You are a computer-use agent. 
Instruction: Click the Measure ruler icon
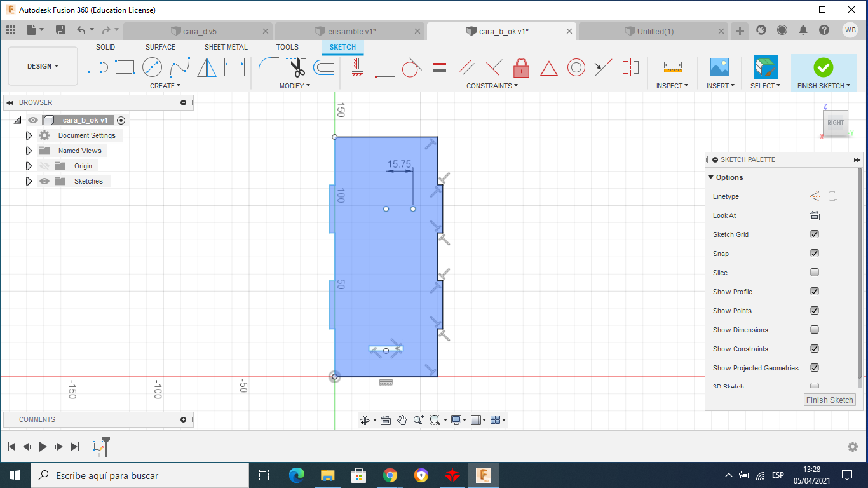click(672, 67)
